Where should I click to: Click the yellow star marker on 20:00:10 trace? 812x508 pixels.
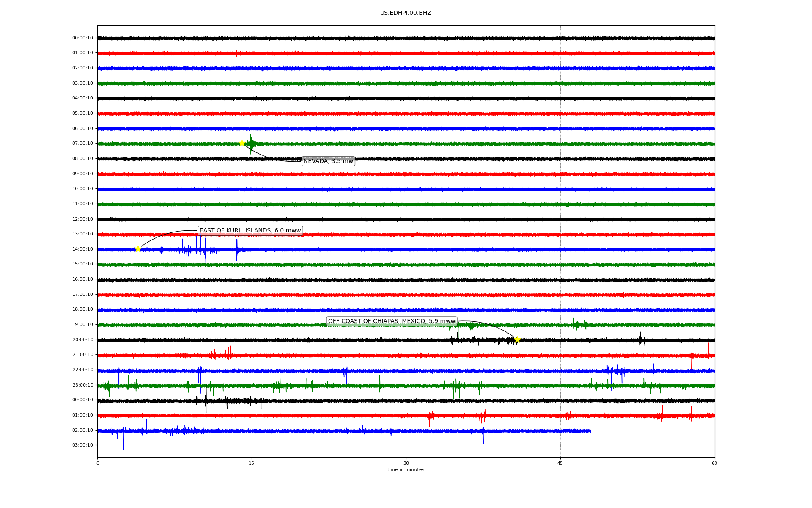pos(517,340)
